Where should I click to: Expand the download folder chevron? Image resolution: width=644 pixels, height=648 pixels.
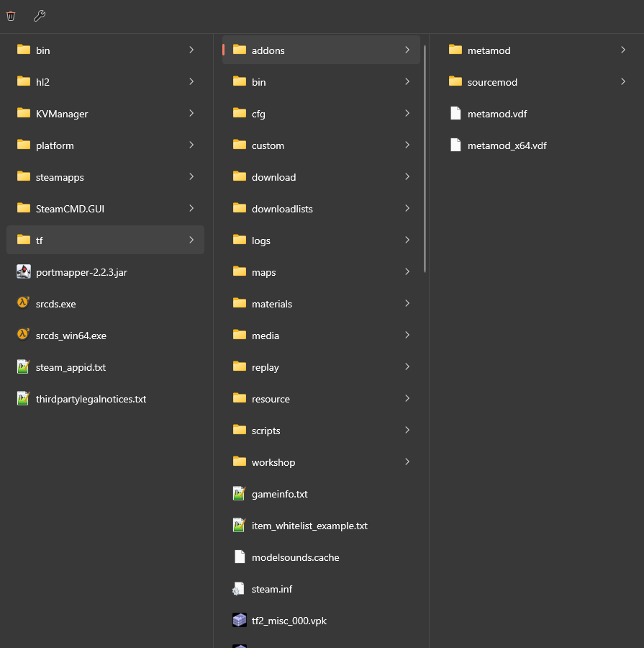(407, 176)
